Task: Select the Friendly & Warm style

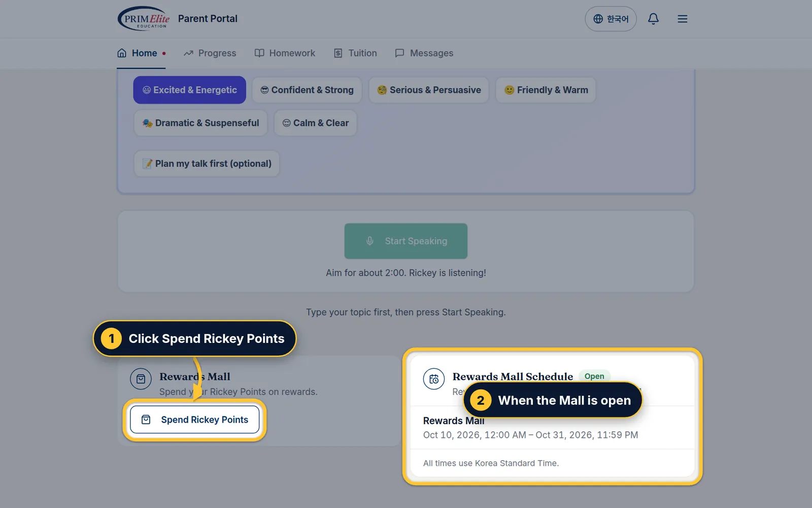Action: pos(546,90)
